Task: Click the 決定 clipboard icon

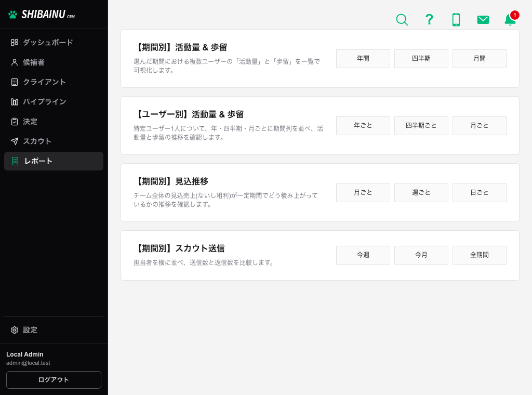Action: point(14,122)
